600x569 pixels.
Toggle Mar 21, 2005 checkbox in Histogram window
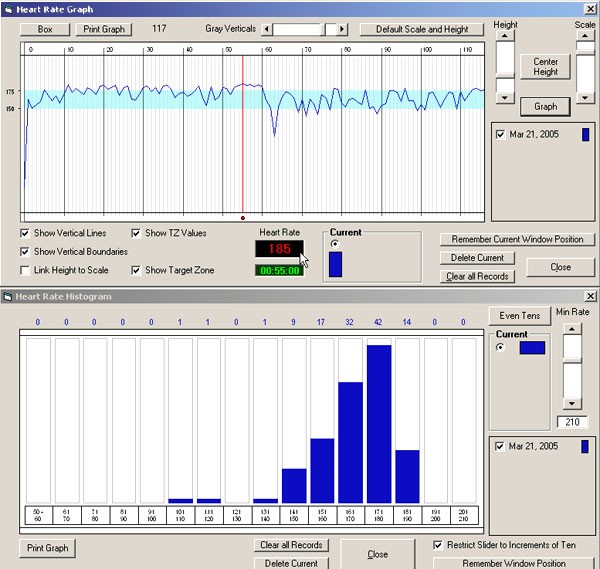point(499,447)
